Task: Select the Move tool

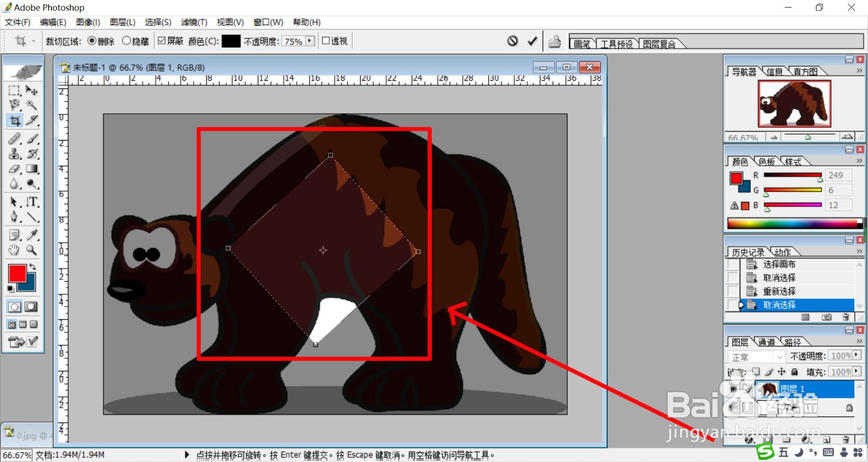Action: [31, 90]
